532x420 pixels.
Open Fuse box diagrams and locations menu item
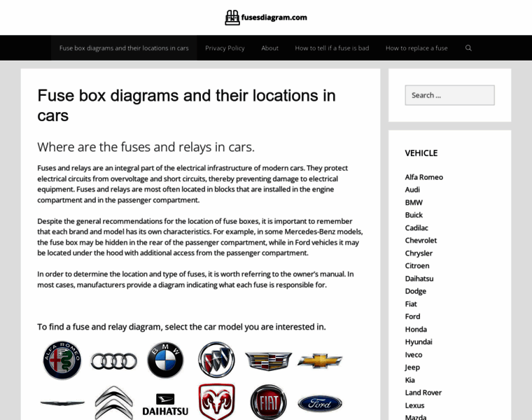(x=124, y=48)
